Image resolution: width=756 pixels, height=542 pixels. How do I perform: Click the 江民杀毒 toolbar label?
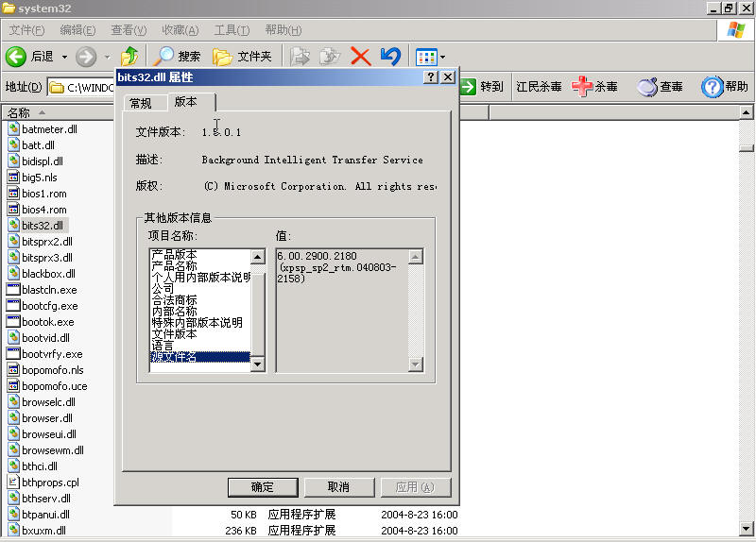click(539, 87)
